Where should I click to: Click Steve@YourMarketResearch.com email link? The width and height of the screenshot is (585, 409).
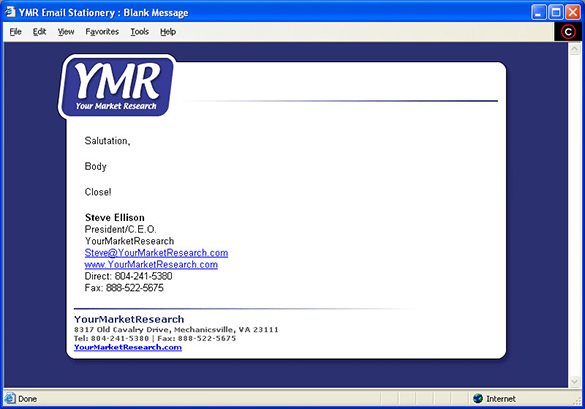coord(156,253)
